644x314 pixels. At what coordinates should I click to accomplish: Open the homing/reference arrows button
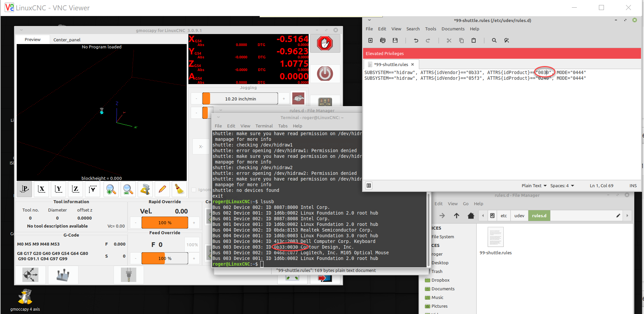30,275
